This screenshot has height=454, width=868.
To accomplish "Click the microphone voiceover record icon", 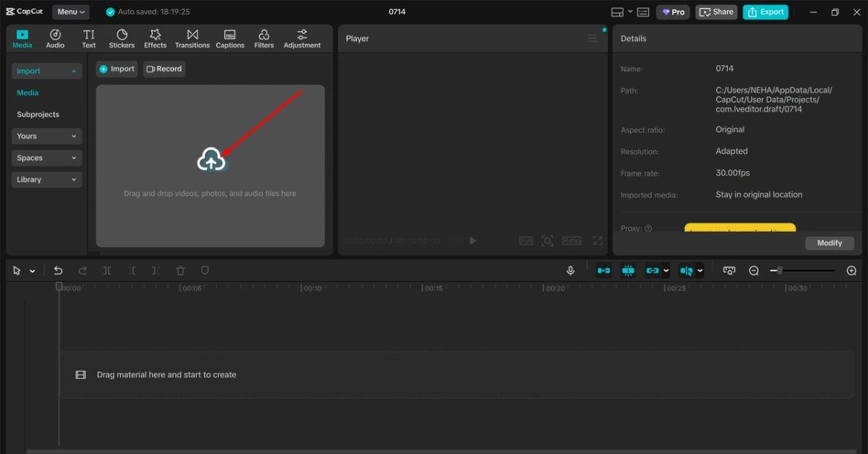I will [x=570, y=270].
